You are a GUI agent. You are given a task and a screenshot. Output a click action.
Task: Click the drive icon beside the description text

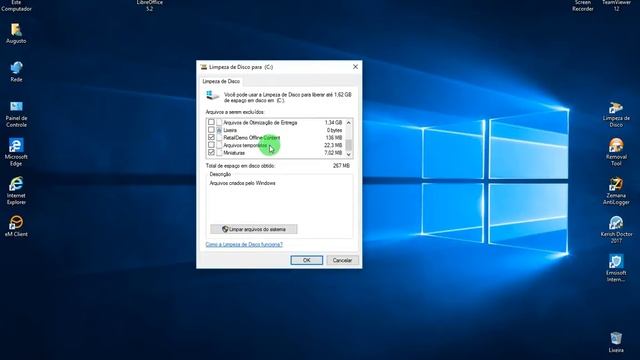coord(212,96)
